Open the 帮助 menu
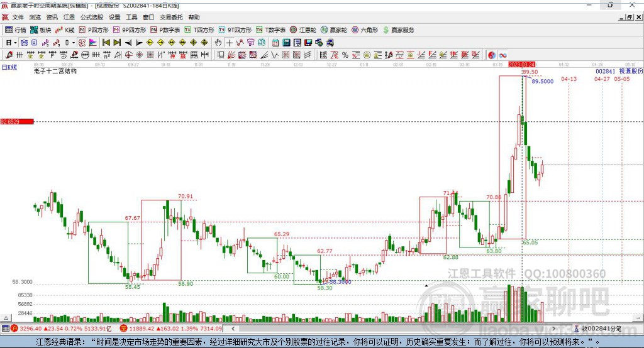Image resolution: width=644 pixels, height=348 pixels. [x=194, y=17]
